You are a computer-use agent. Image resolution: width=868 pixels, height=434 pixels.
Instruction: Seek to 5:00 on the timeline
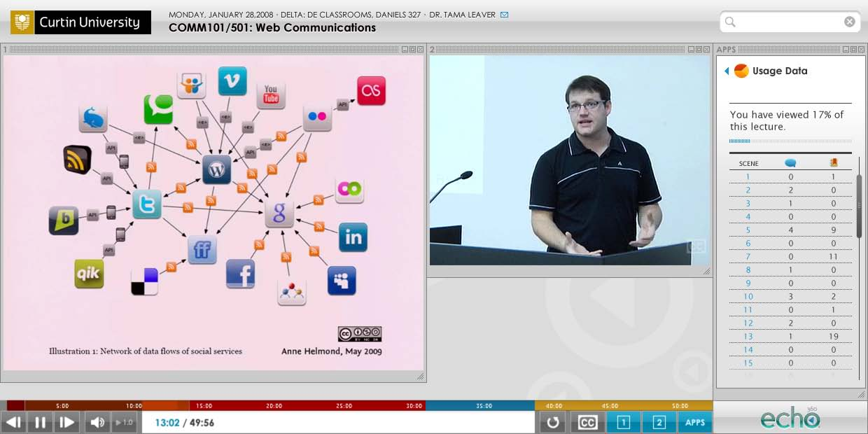(62, 405)
